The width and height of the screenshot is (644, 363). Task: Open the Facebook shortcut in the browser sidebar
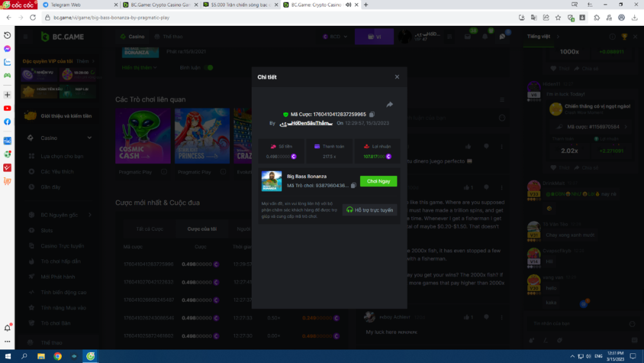tap(7, 122)
